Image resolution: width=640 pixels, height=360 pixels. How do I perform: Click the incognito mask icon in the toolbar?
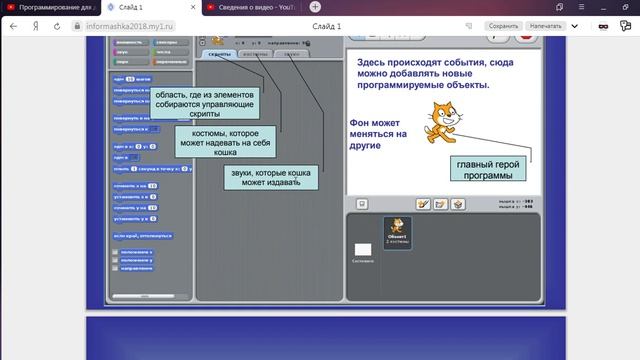click(x=603, y=26)
